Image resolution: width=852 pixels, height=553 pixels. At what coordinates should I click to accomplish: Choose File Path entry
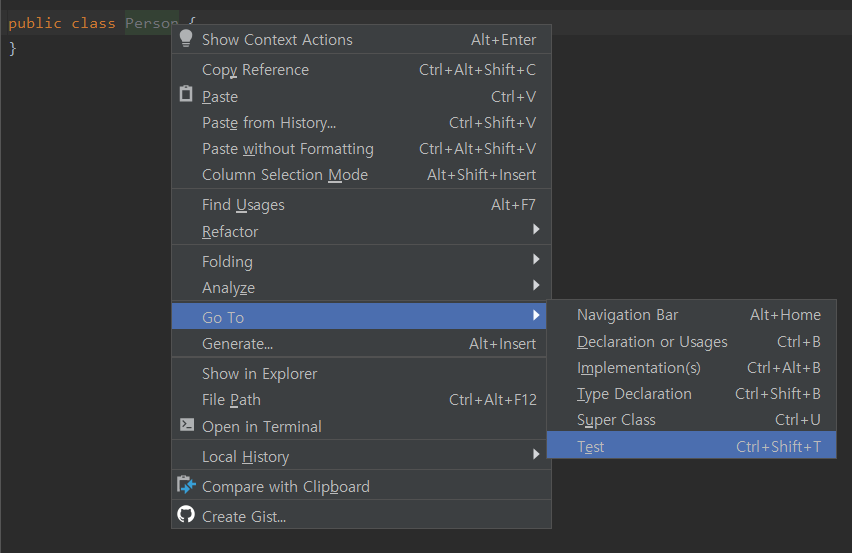pyautogui.click(x=359, y=400)
